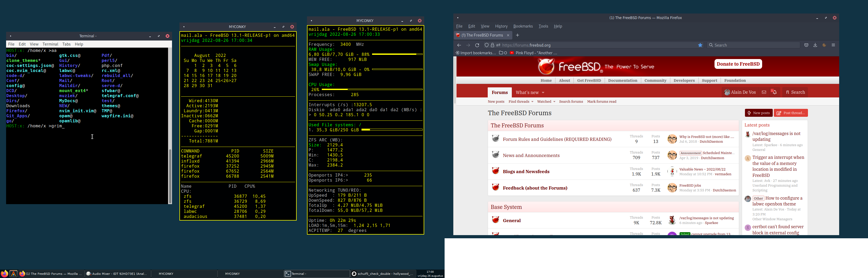868x278 pixels.
Task: Open site permissions icon in address bar
Action: (x=498, y=45)
